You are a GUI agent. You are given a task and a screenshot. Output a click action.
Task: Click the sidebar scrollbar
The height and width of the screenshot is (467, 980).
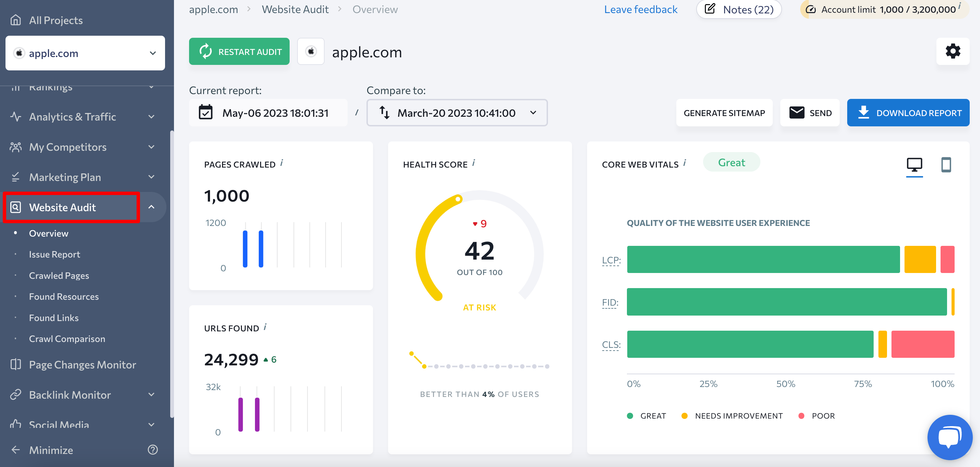172,274
